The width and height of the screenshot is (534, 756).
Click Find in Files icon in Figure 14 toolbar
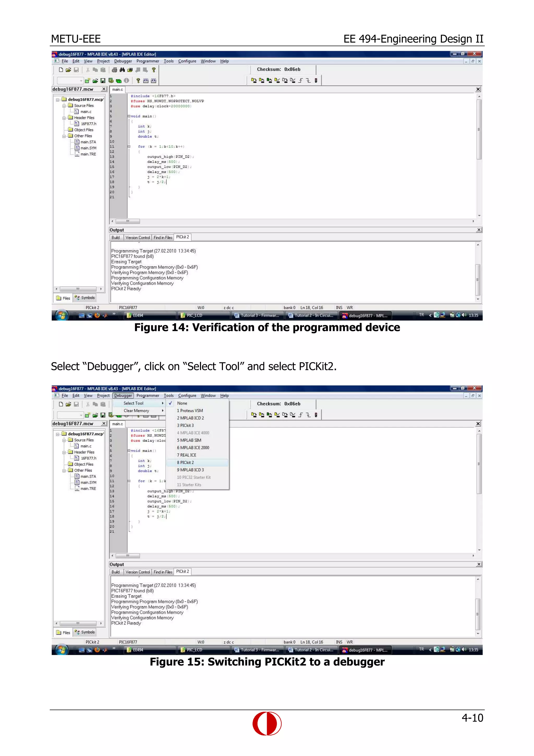[x=130, y=70]
